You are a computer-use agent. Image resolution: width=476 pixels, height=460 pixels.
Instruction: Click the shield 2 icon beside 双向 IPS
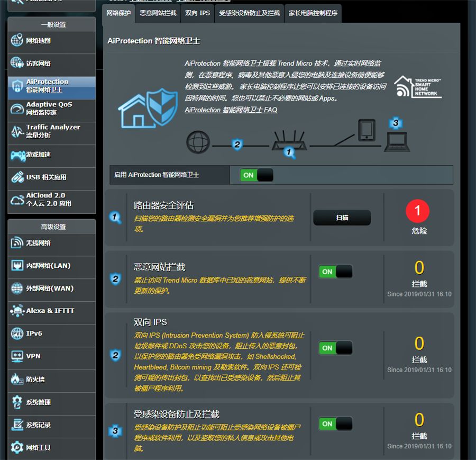tap(115, 355)
